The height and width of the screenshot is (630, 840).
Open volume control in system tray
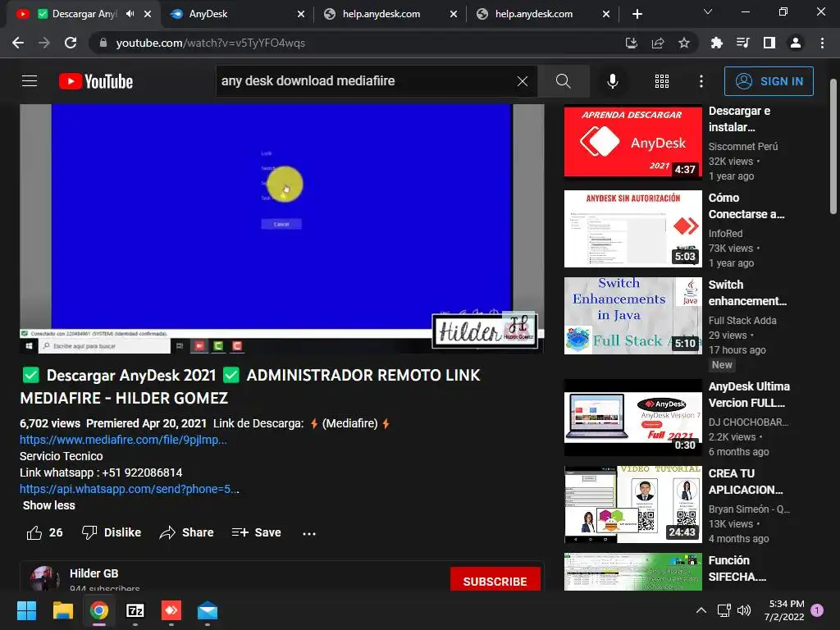point(743,610)
